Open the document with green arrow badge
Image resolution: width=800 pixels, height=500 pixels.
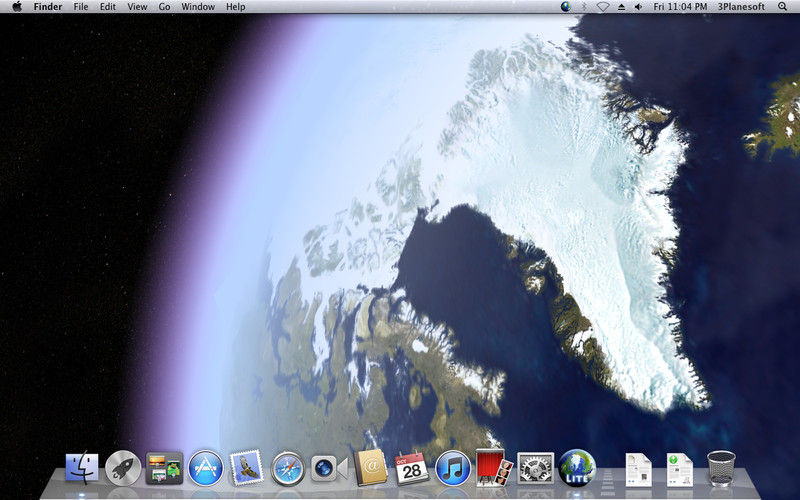[x=680, y=469]
